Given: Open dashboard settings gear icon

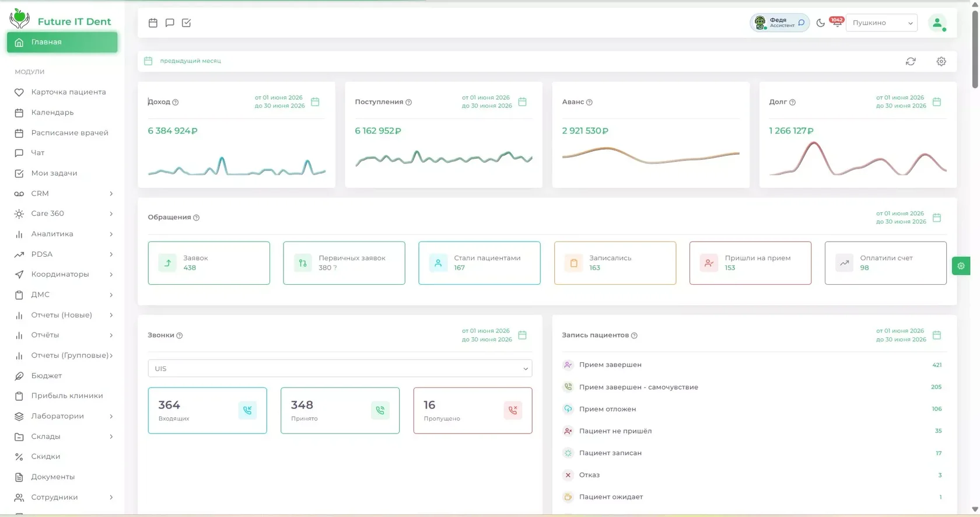Looking at the screenshot, I should (x=941, y=61).
